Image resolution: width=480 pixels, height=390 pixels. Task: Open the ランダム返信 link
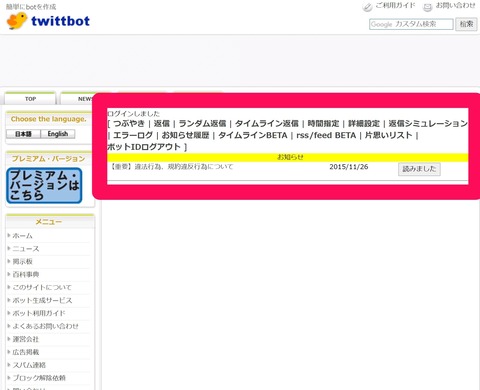pyautogui.click(x=202, y=124)
